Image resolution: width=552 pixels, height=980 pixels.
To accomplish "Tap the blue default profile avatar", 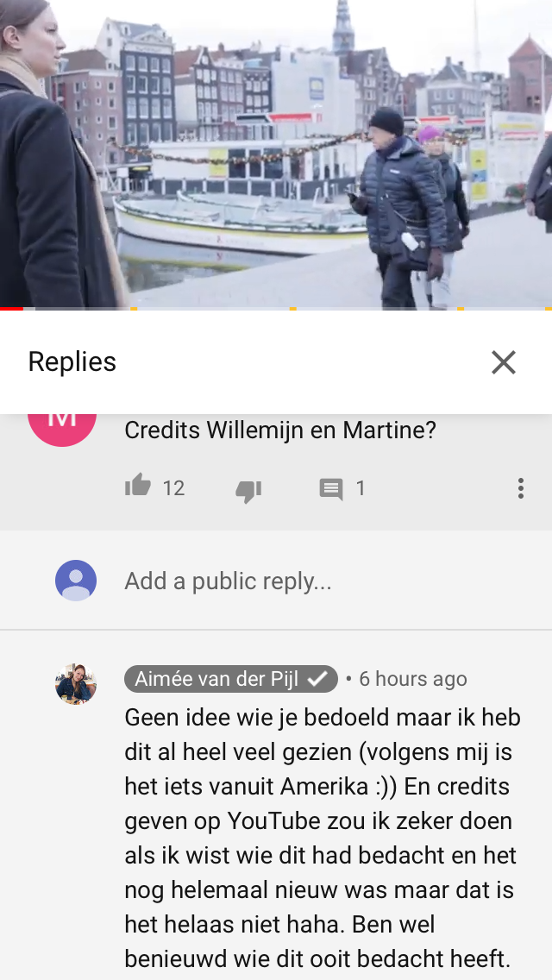I will (x=76, y=581).
